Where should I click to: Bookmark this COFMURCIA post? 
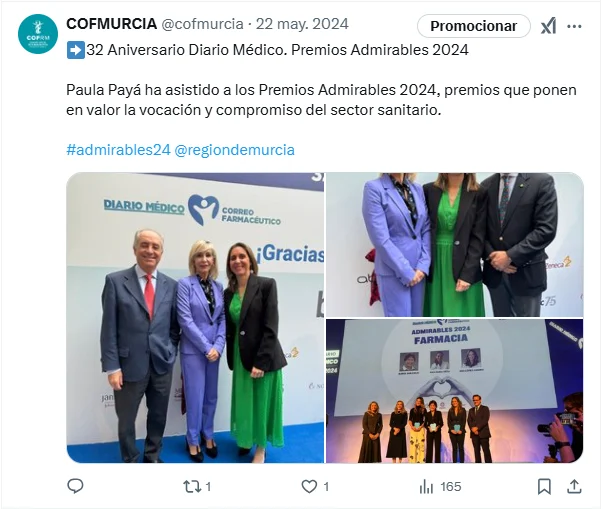[x=544, y=487]
